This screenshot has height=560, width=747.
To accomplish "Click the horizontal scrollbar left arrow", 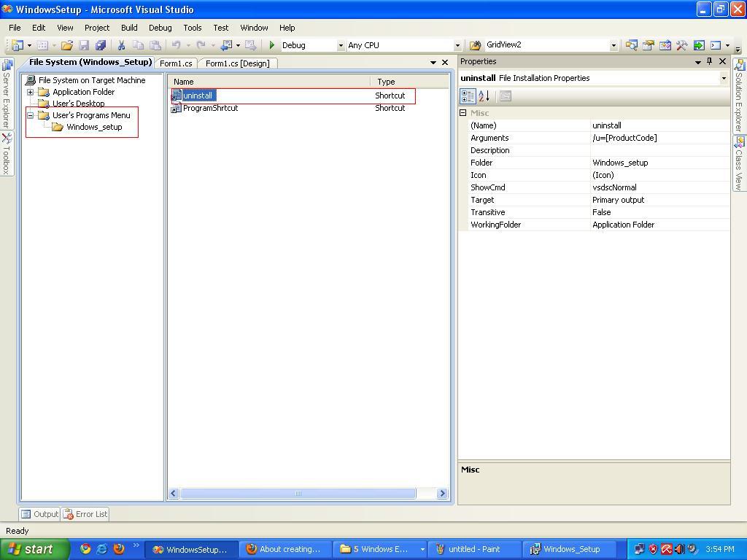I will pyautogui.click(x=174, y=494).
